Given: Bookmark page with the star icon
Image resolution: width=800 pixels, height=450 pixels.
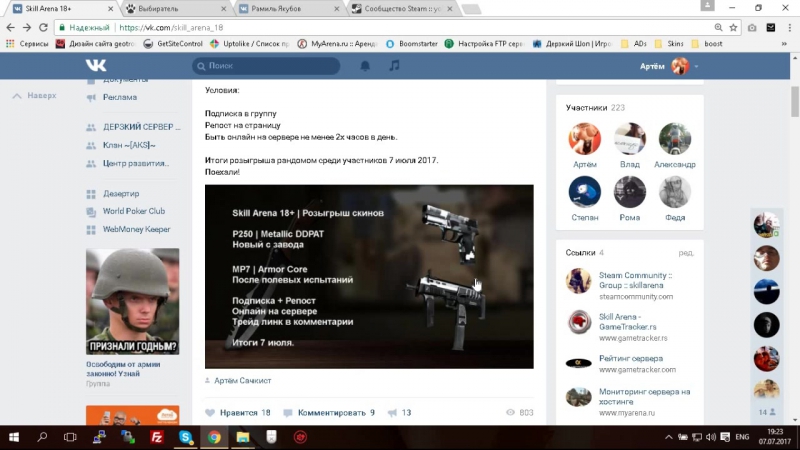Looking at the screenshot, I should coord(733,28).
